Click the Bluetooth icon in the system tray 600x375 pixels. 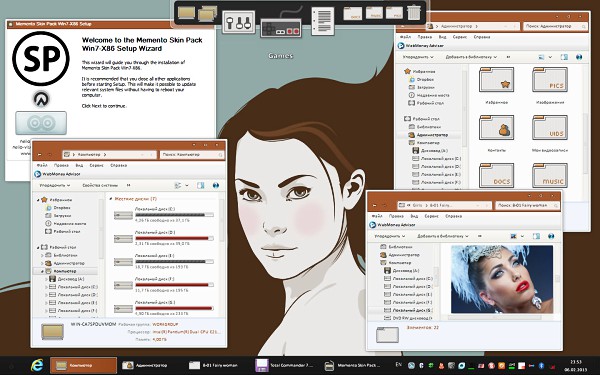pyautogui.click(x=541, y=366)
